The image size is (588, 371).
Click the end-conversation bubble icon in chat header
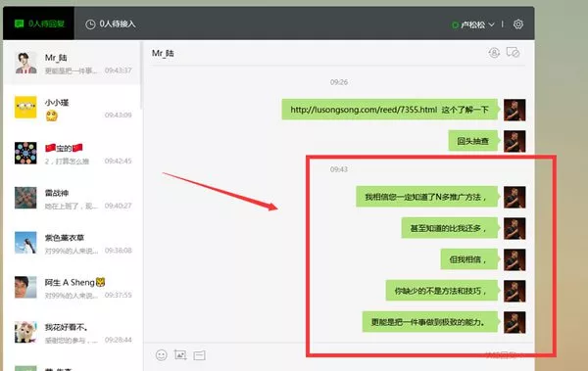pyautogui.click(x=513, y=53)
